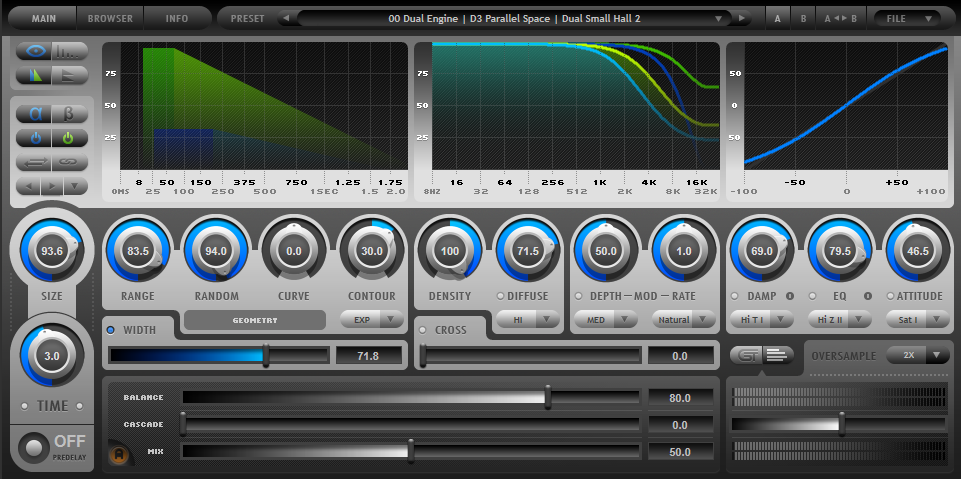Open the Hi T I damp dropdown

[x=762, y=319]
